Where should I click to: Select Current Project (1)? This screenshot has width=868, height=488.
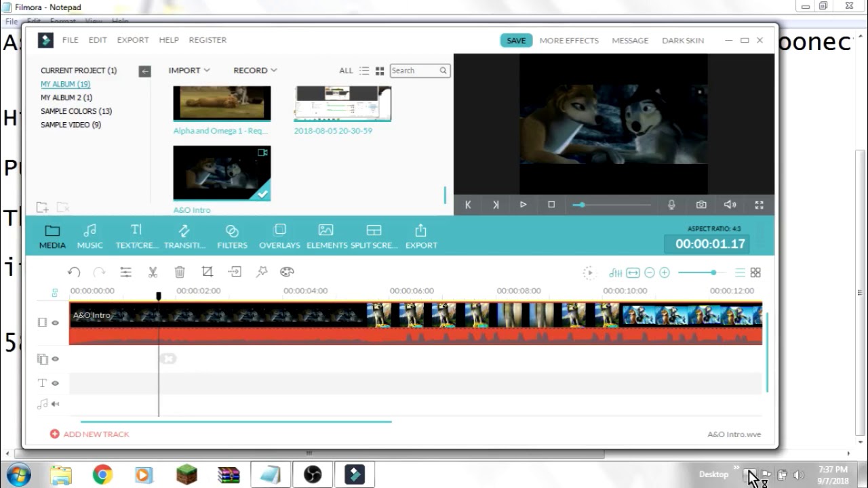(x=79, y=70)
